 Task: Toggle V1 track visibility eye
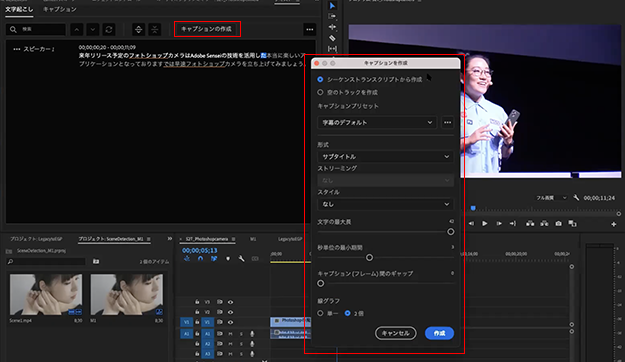click(x=230, y=322)
